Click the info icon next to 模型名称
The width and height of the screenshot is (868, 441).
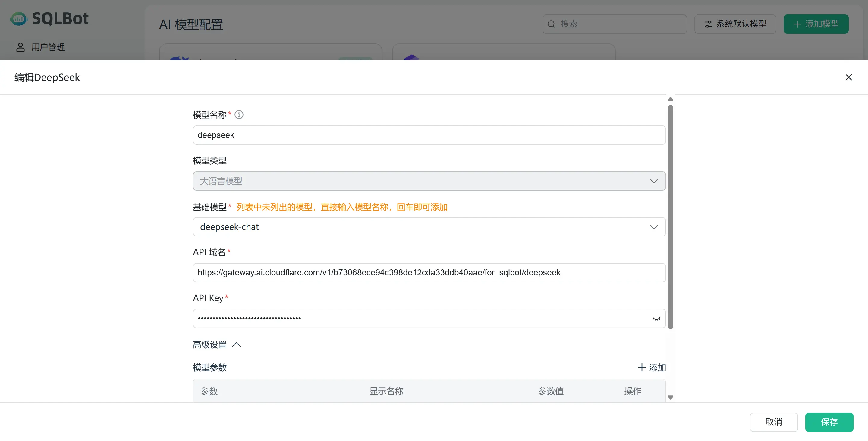click(x=239, y=115)
